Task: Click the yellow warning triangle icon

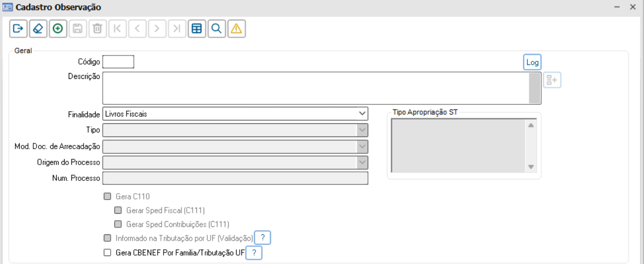Action: (236, 29)
